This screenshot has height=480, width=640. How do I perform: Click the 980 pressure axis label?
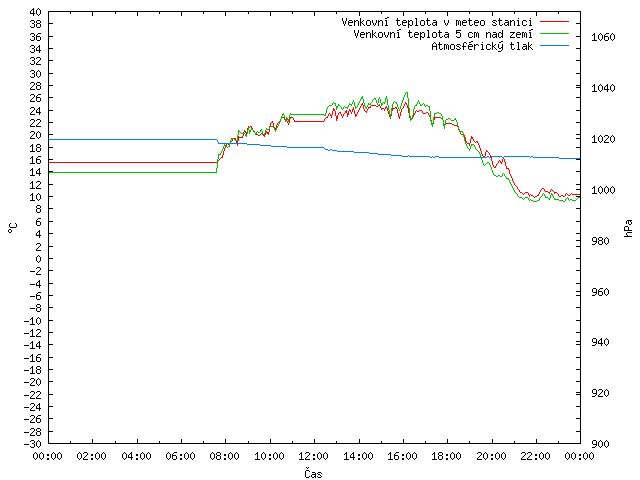coord(600,241)
